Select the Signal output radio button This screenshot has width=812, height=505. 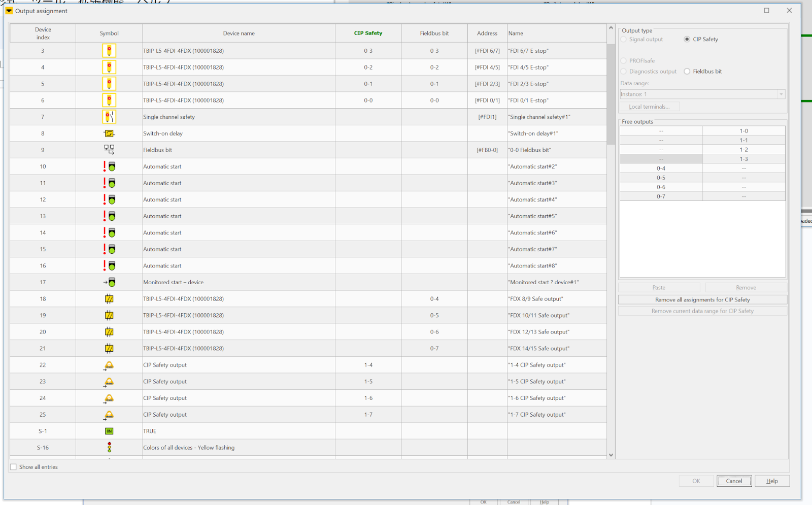click(624, 39)
